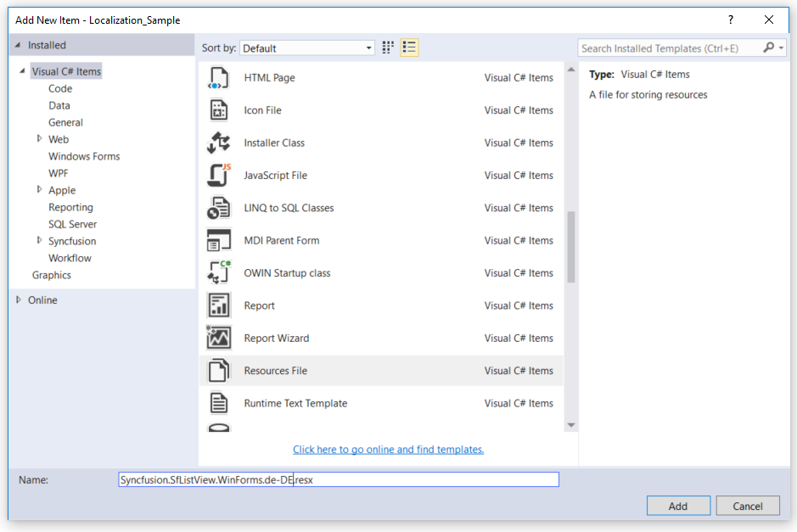797x532 pixels.
Task: Click the Resources File item name
Action: pos(276,371)
